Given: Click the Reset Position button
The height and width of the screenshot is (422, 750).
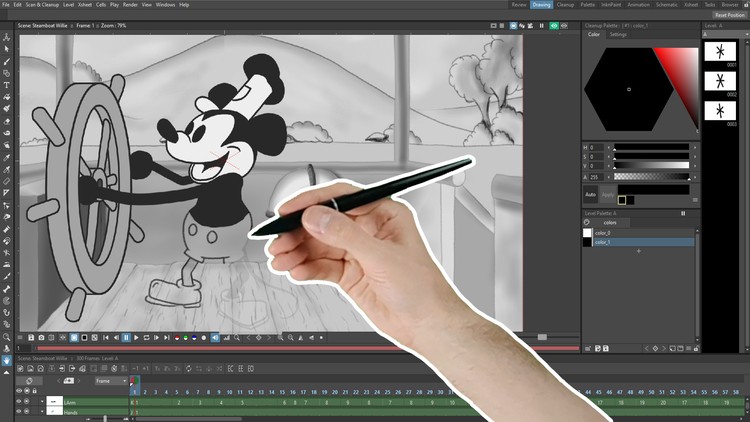Looking at the screenshot, I should (x=730, y=15).
